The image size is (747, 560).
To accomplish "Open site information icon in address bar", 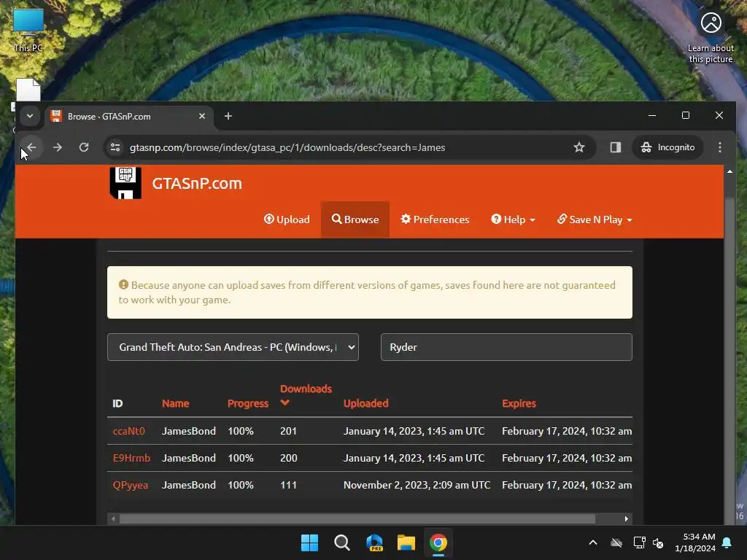I will (115, 147).
